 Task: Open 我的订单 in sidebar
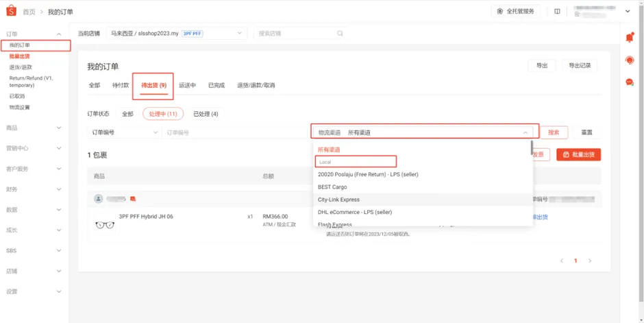tap(19, 45)
